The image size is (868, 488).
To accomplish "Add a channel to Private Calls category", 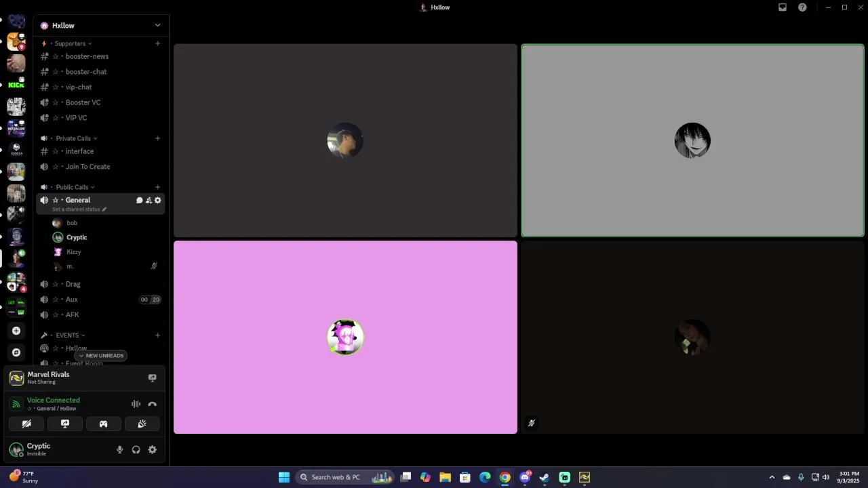I will point(158,138).
